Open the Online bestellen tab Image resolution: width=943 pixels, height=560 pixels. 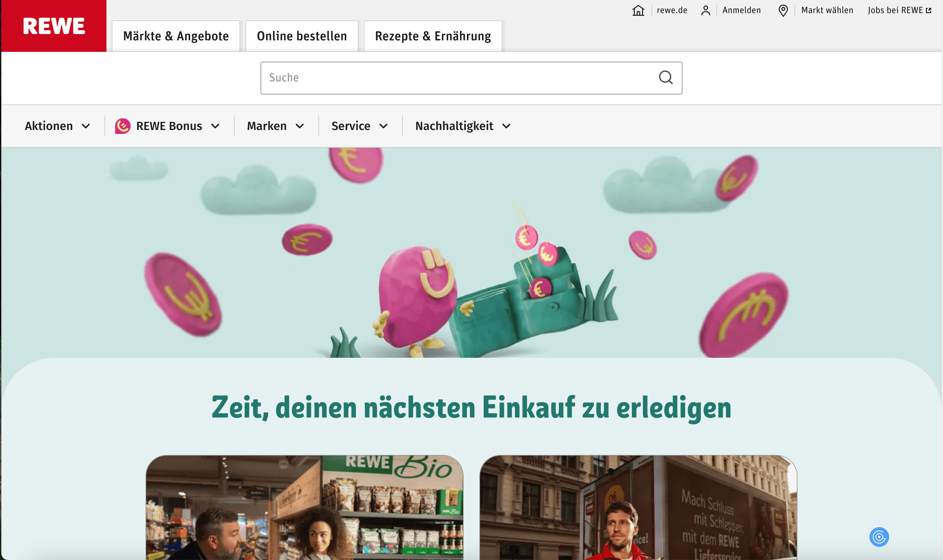click(x=302, y=36)
